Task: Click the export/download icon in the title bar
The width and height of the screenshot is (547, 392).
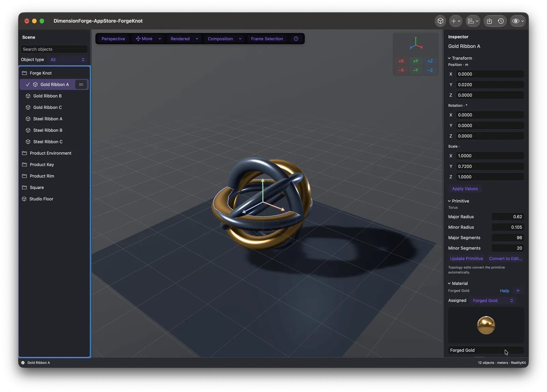Action: click(x=489, y=21)
